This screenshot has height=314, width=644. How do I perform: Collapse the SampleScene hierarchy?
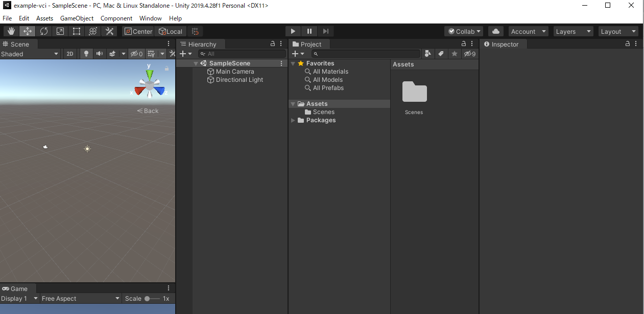(x=196, y=63)
